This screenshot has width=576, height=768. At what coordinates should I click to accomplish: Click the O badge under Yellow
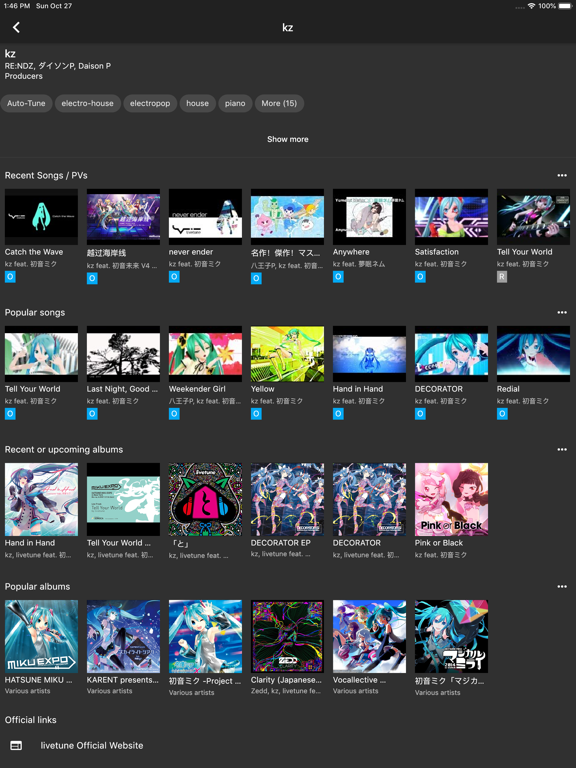coord(256,414)
